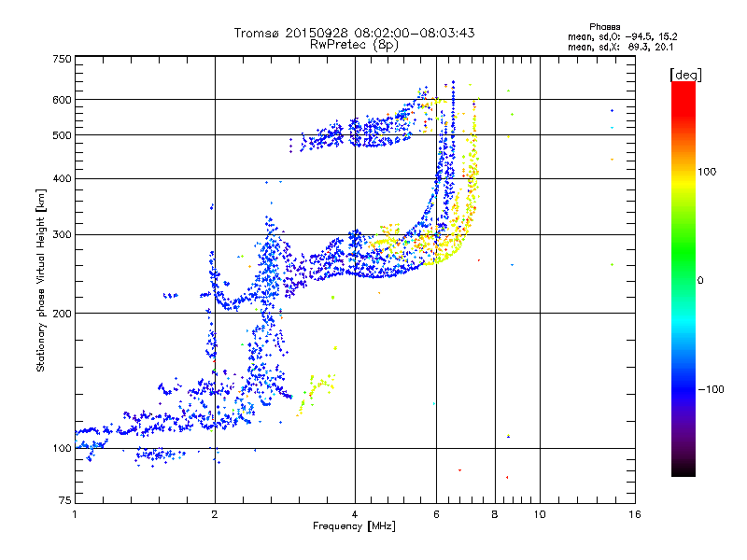The height and width of the screenshot is (560, 747).
Task: Click y-axis tick label '500'
Action: tap(62, 135)
